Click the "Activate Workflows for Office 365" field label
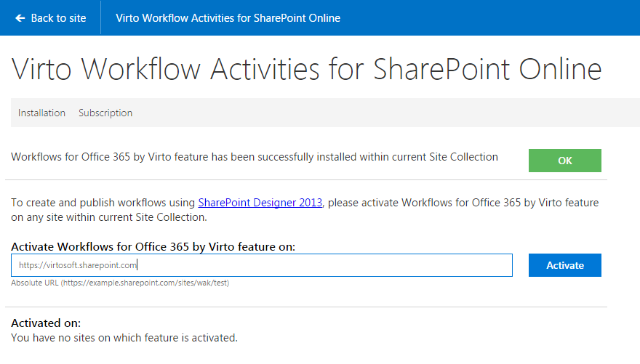Screen dimensions: 640x364 pos(153,247)
